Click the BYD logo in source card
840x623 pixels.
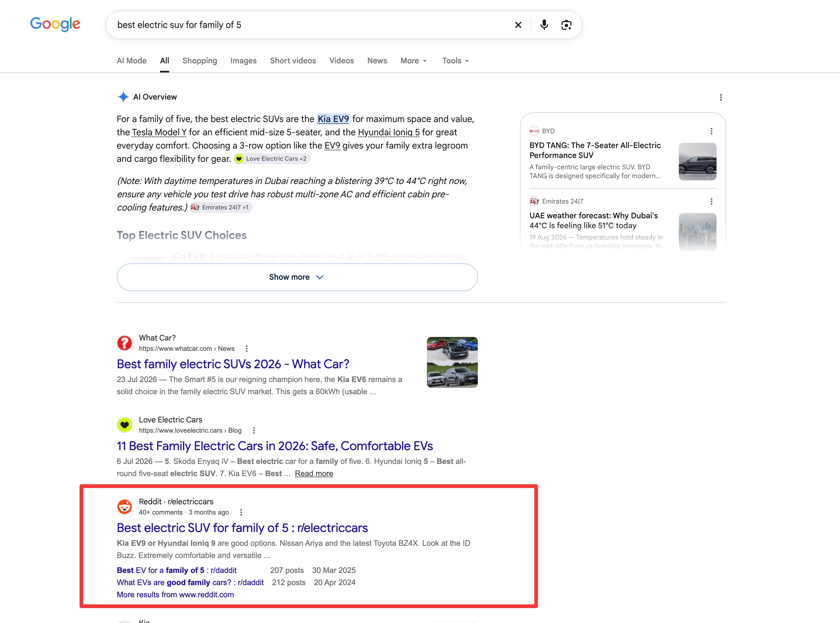coord(534,131)
